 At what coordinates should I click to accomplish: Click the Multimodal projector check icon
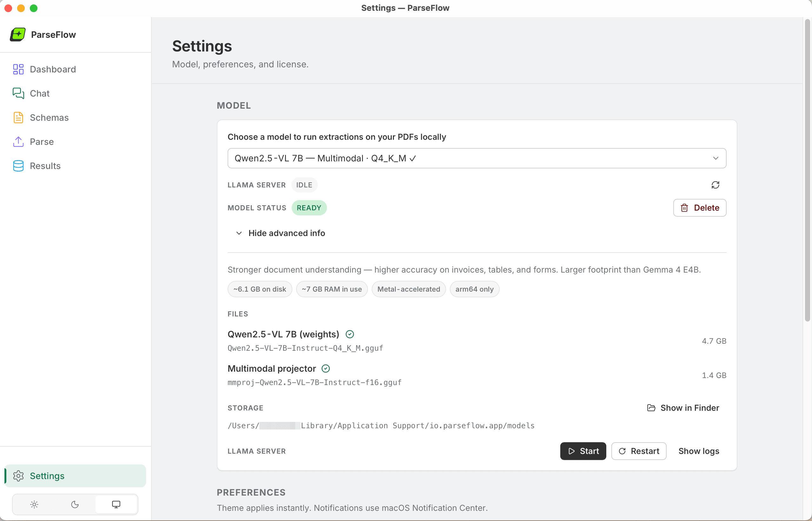pos(325,369)
